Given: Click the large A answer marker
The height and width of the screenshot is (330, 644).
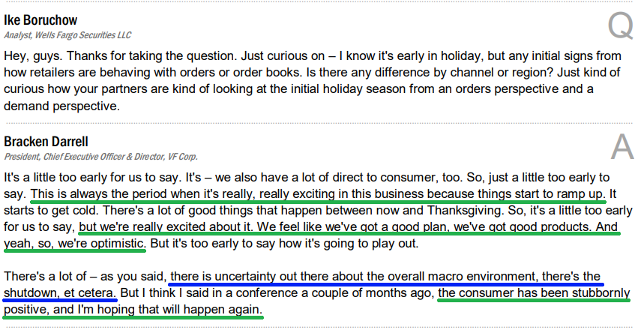Looking at the screenshot, I should pos(622,148).
